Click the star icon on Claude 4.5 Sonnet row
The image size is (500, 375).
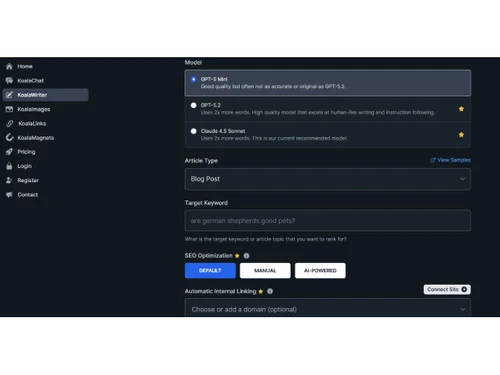(x=461, y=135)
